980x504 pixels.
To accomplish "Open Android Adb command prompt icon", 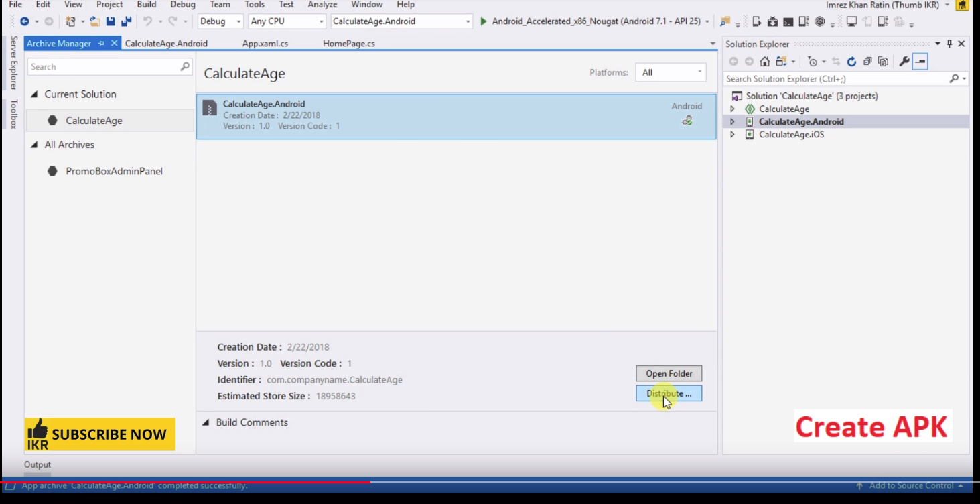I will pos(788,21).
